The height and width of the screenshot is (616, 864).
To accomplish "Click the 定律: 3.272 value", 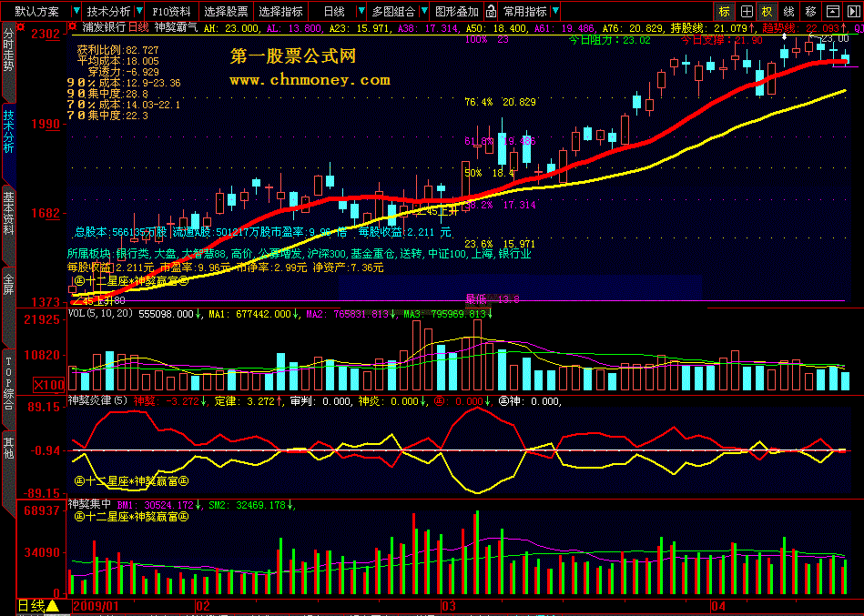I will (x=249, y=401).
